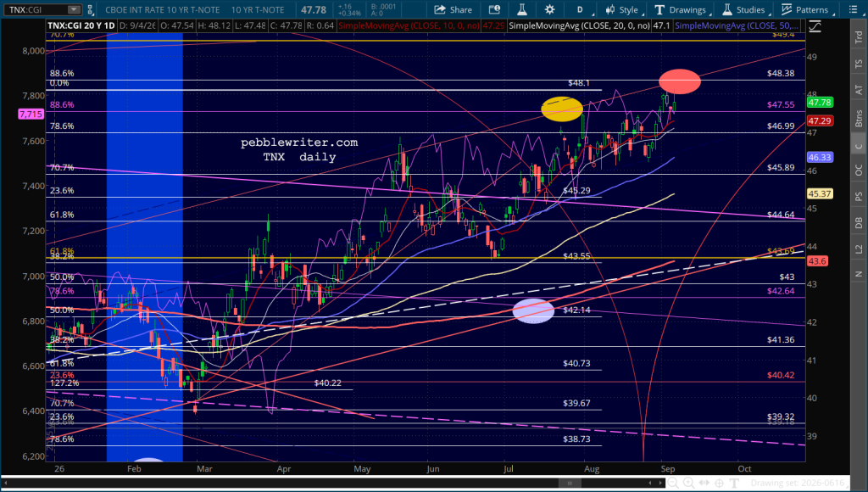Click the chart horizontal scrollbar thumb
This screenshot has width=868, height=492.
pyautogui.click(x=570, y=484)
